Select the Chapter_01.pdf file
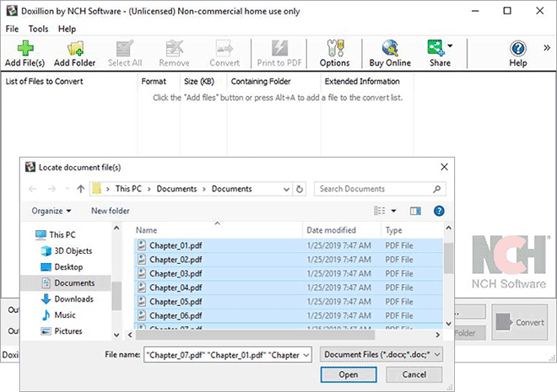 pos(289,245)
